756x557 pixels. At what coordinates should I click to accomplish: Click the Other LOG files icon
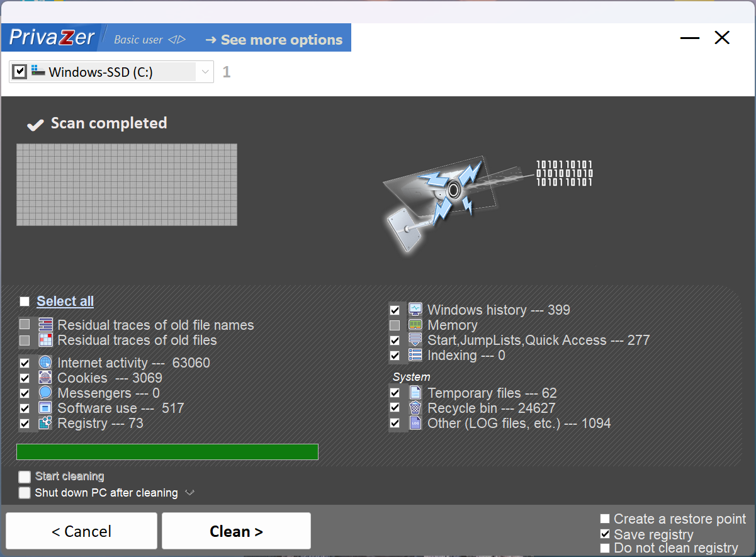click(415, 423)
